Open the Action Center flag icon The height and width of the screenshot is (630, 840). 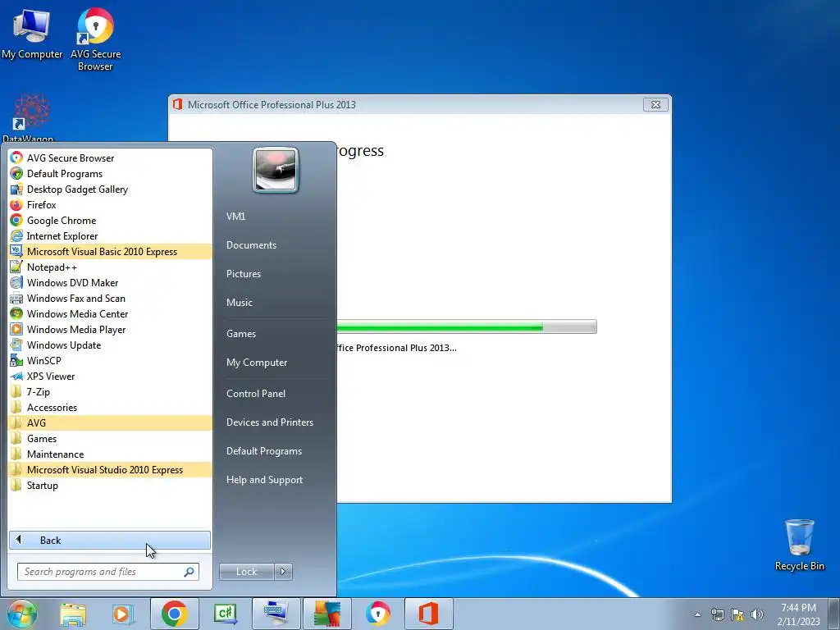[737, 614]
